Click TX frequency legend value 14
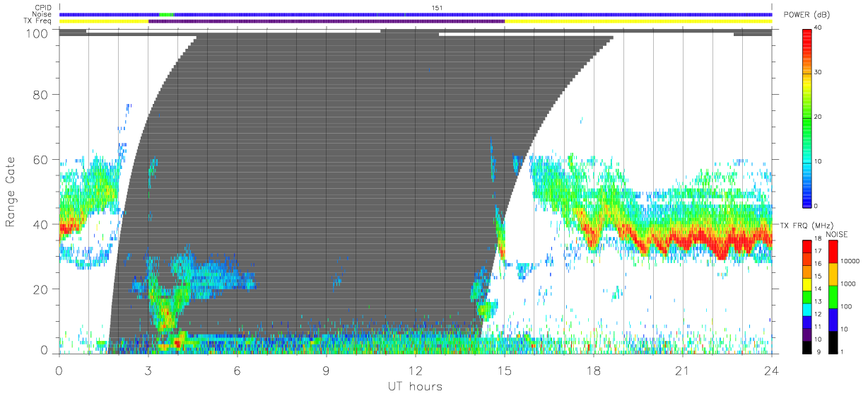Image resolution: width=868 pixels, height=401 pixels. [818, 289]
